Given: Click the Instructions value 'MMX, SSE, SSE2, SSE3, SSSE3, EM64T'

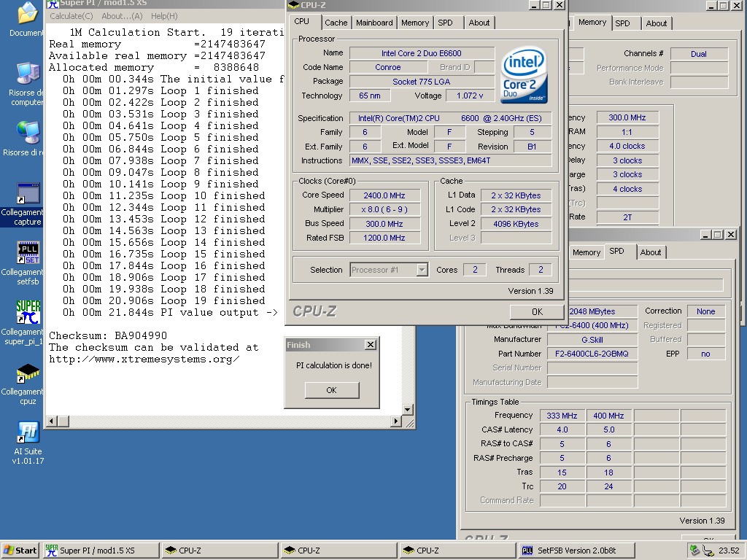Looking at the screenshot, I should pos(451,160).
